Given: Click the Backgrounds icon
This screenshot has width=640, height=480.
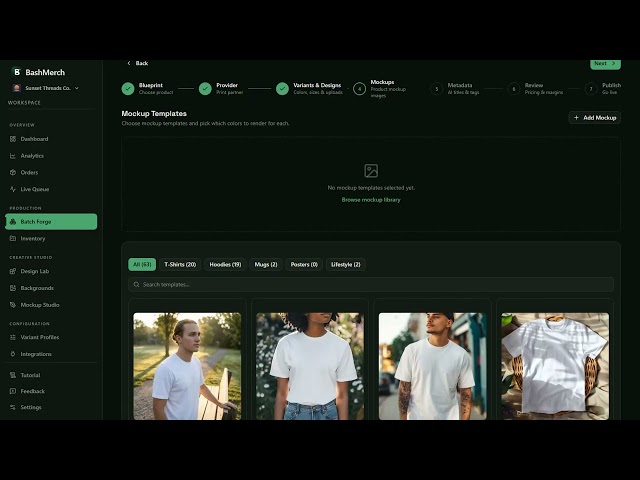Looking at the screenshot, I should click(13, 288).
